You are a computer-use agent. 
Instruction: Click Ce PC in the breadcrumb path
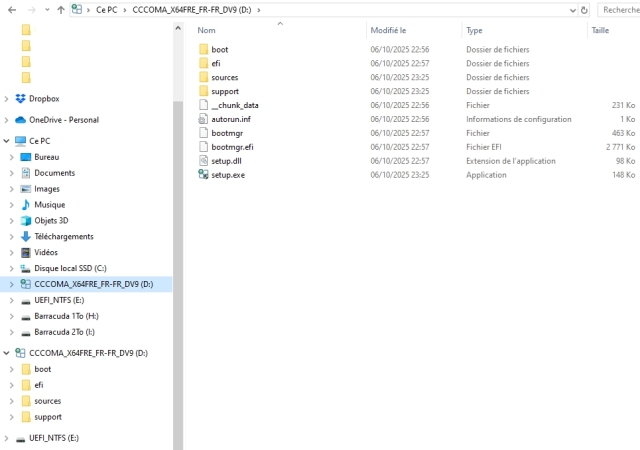(107, 9)
